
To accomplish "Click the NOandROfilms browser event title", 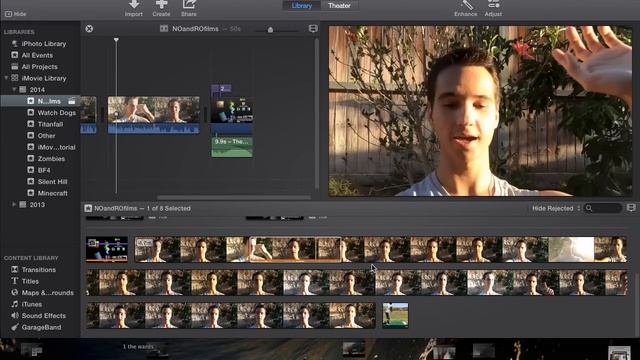I will point(116,208).
